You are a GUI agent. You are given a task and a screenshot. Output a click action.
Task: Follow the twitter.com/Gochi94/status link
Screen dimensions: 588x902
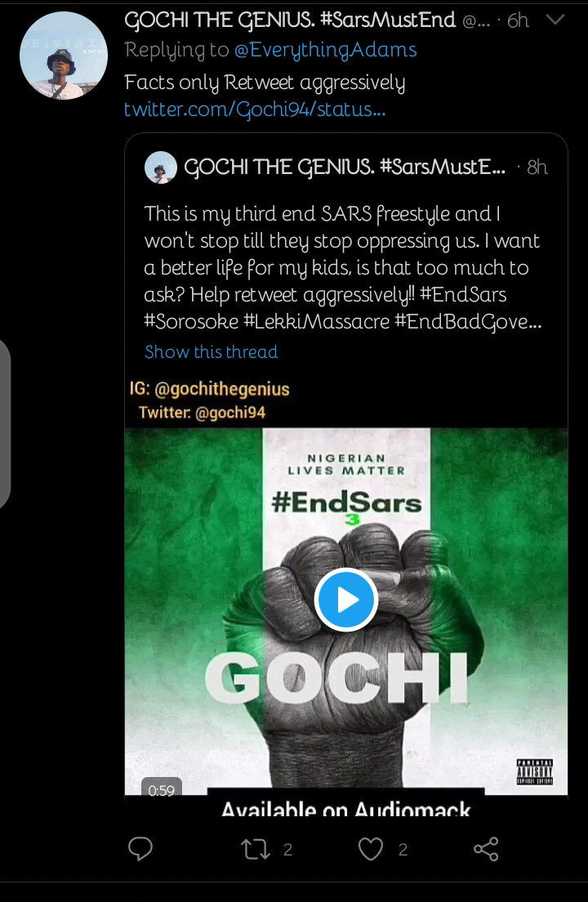255,109
